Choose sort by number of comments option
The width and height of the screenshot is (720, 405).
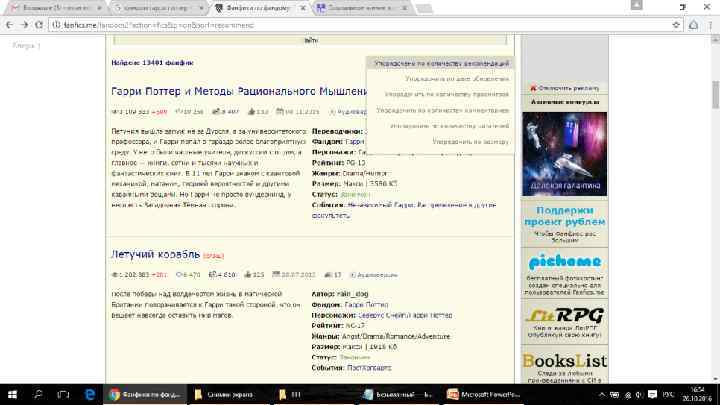[x=443, y=110]
